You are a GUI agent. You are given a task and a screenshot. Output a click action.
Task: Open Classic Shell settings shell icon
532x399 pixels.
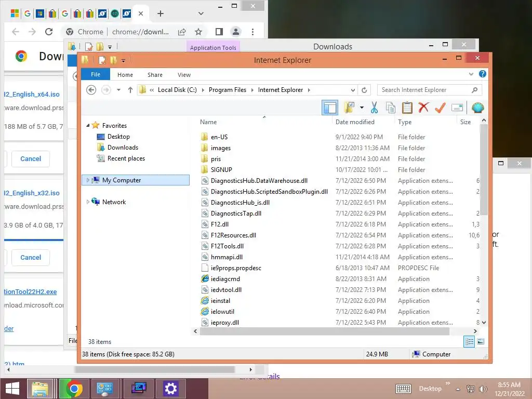477,108
